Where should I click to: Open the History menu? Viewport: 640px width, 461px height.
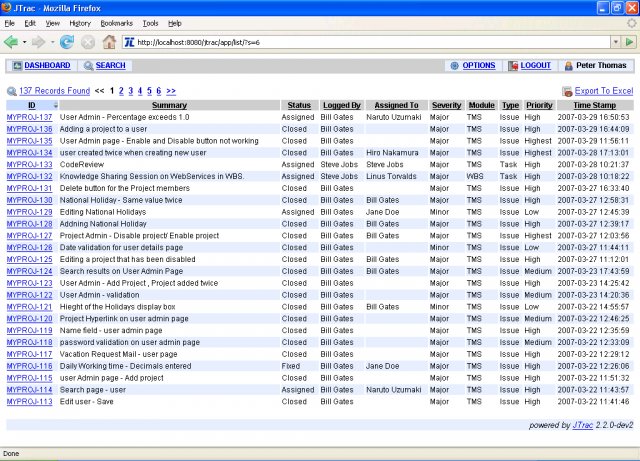point(80,22)
